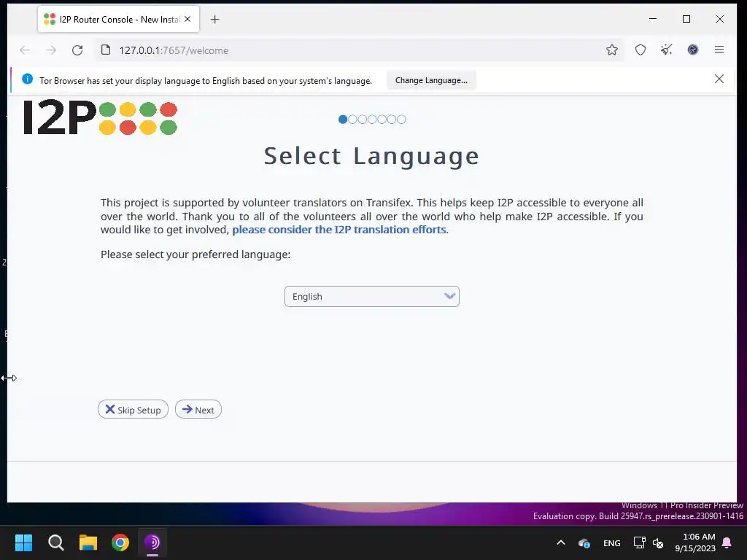Click the Tor circuit icon in toolbar
747x560 pixels.
[693, 50]
